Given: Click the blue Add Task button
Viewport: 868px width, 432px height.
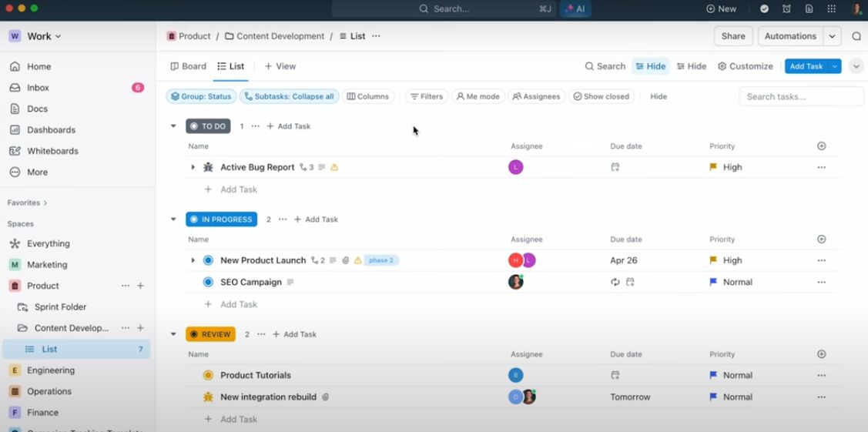Looking at the screenshot, I should coord(806,66).
